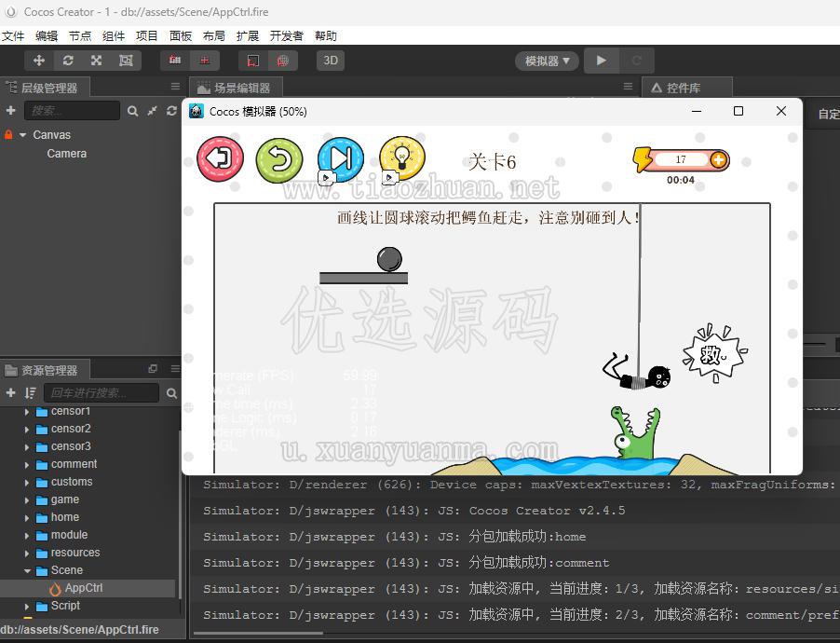Viewport: 840px width, 643px height.
Task: Open the 项目 menu
Action: (x=147, y=36)
